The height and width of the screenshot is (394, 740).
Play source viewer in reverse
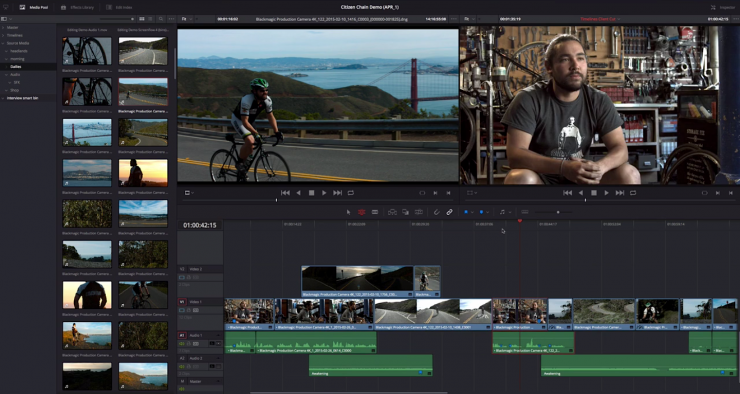tap(298, 193)
